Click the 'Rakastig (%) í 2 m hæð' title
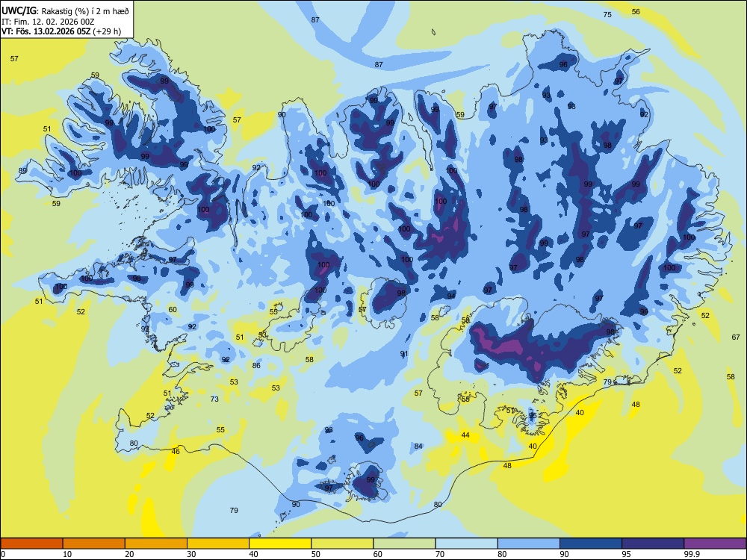This screenshot has width=747, height=560. tap(85, 10)
